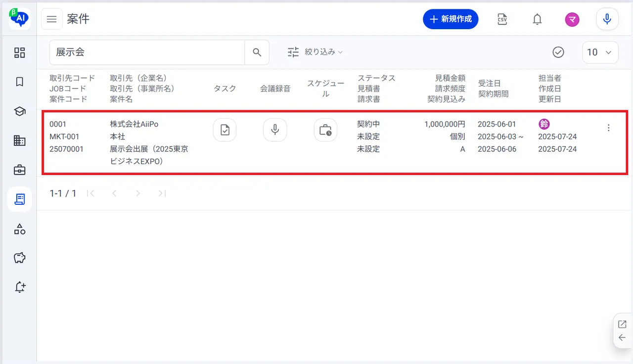This screenshot has height=364, width=633.
Task: Open the company building icon in the sidebar
Action: pyautogui.click(x=20, y=141)
